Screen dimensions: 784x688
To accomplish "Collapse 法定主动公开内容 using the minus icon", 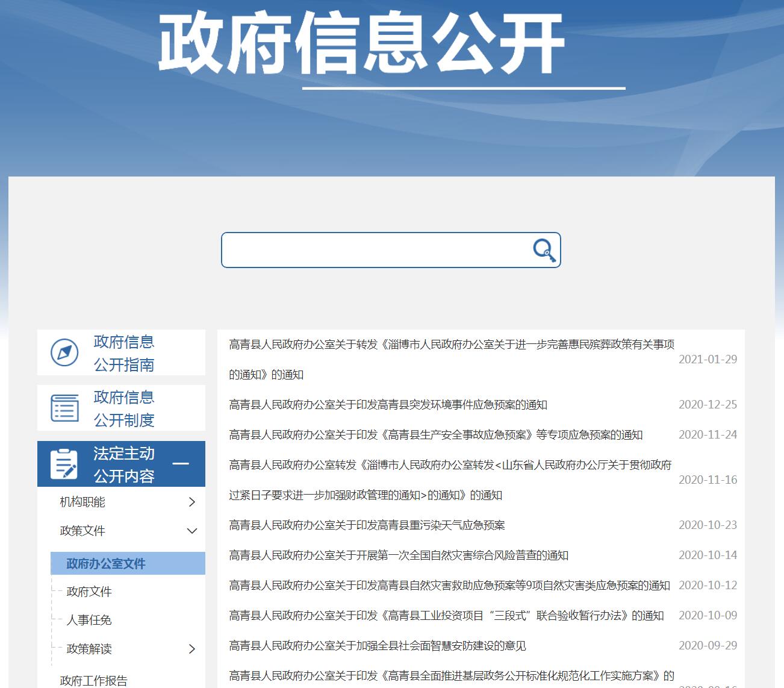I will [181, 464].
